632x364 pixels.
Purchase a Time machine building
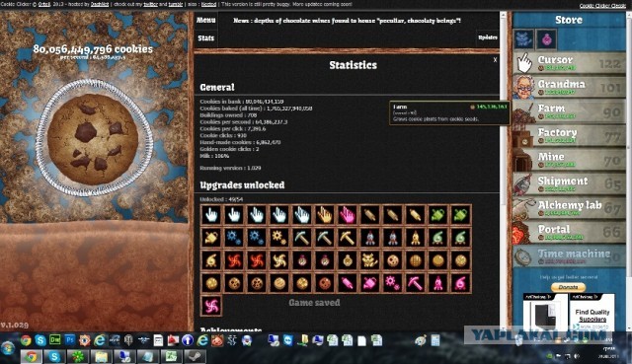(x=569, y=256)
